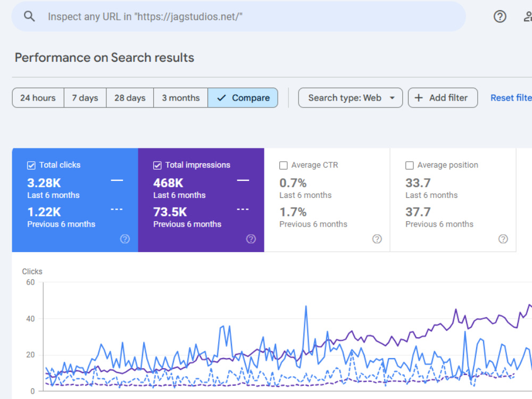Click help icon in Average position card

503,239
